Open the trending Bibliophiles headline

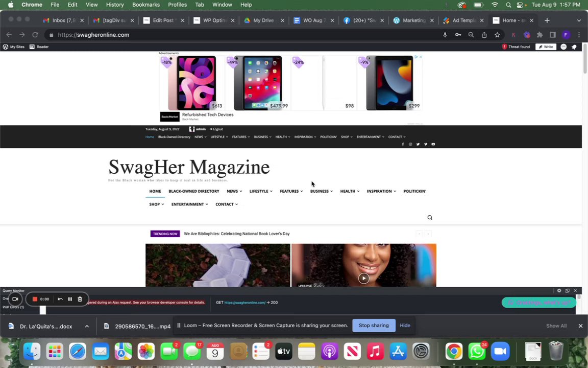coord(237,234)
